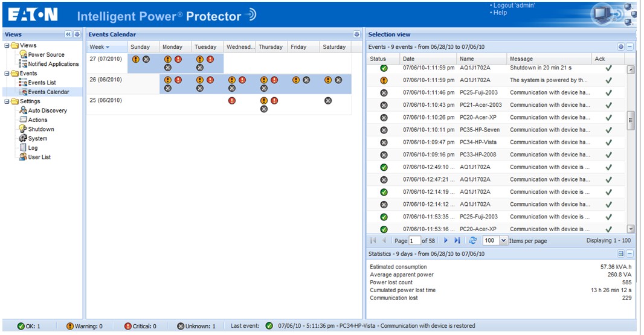Open Events panel settings gear icon
The image size is (644, 335).
click(x=621, y=47)
